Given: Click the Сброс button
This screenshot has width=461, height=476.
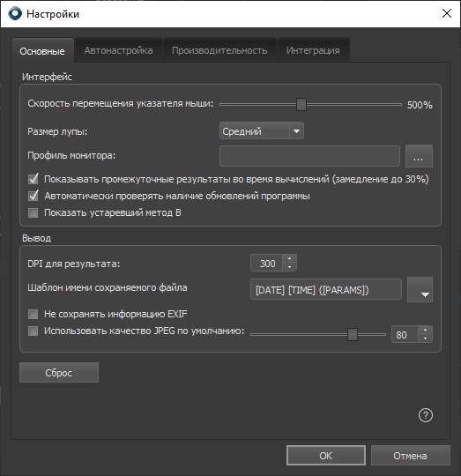Looking at the screenshot, I should coord(59,373).
